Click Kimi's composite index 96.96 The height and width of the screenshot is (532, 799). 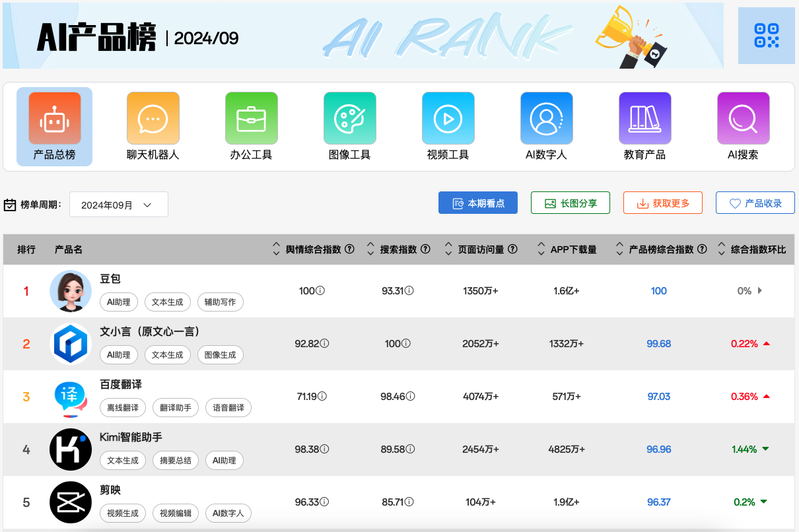click(x=659, y=449)
